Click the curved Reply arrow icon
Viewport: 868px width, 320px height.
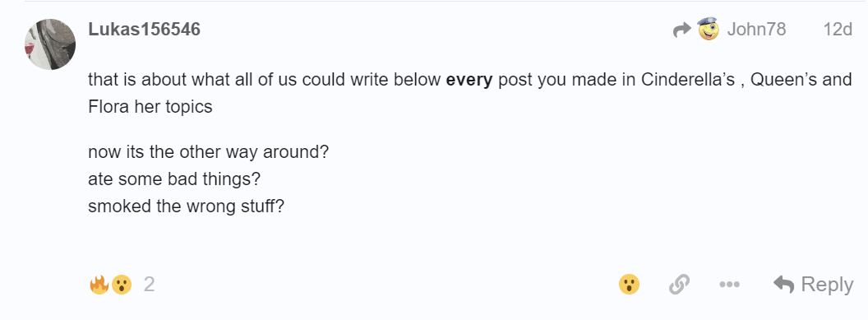(784, 285)
